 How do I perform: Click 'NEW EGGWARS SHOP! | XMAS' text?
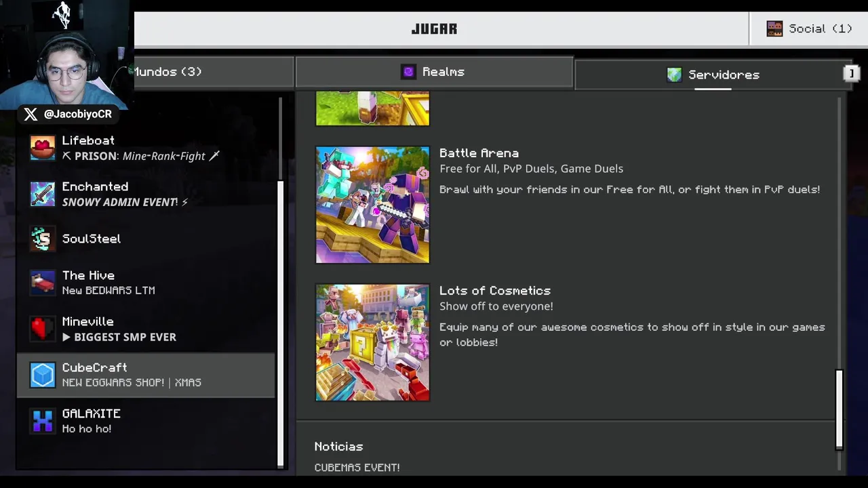pyautogui.click(x=132, y=382)
